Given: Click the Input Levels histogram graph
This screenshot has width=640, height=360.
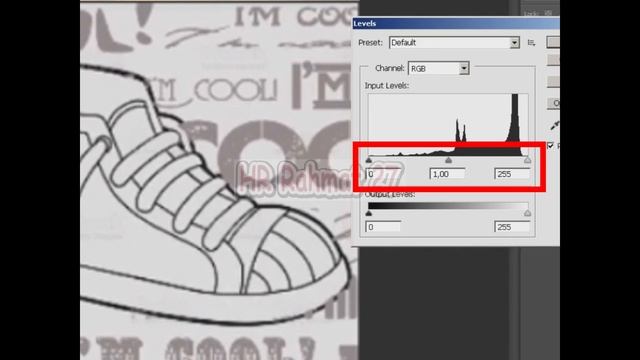Looking at the screenshot, I should [448, 124].
